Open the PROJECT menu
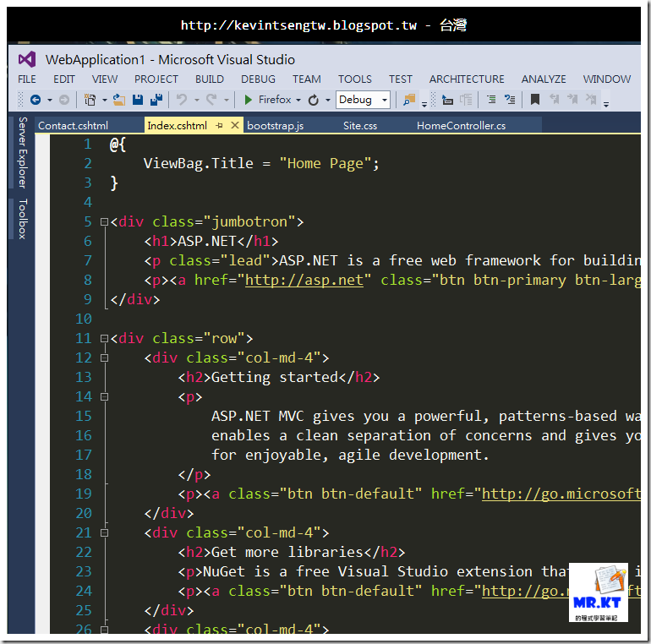Viewport: 651px width, 644px height. [x=156, y=79]
